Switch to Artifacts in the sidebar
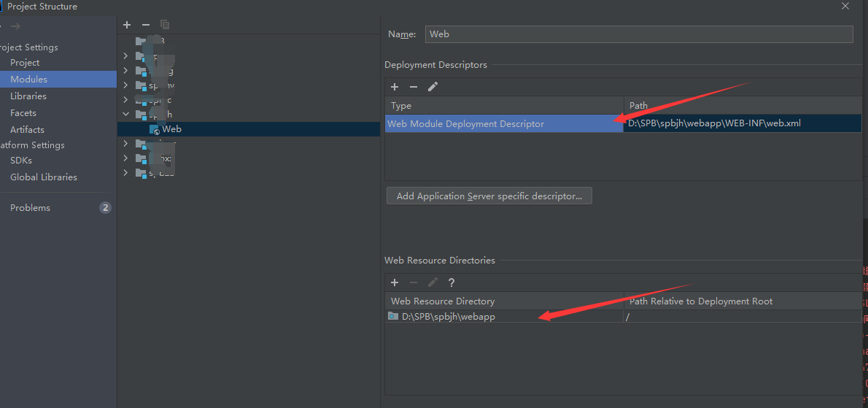The width and height of the screenshot is (868, 408). click(x=27, y=129)
